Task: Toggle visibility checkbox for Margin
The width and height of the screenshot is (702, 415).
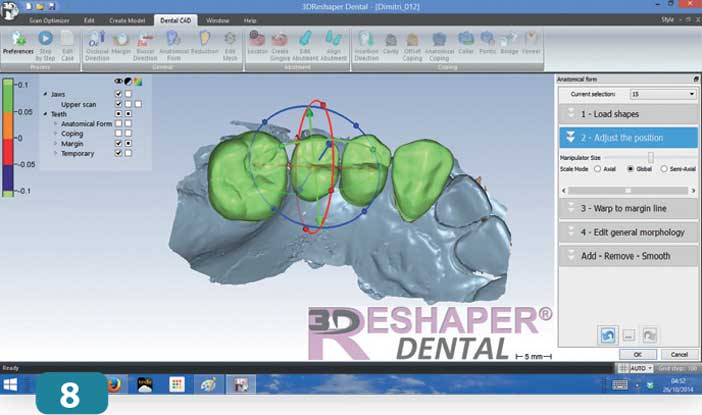Action: [x=118, y=143]
